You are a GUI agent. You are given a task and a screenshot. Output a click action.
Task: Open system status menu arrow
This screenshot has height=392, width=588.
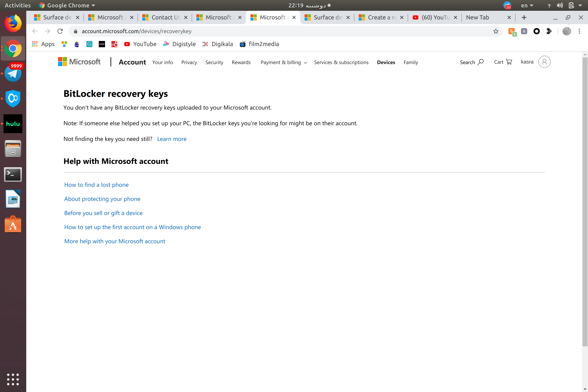click(580, 5)
